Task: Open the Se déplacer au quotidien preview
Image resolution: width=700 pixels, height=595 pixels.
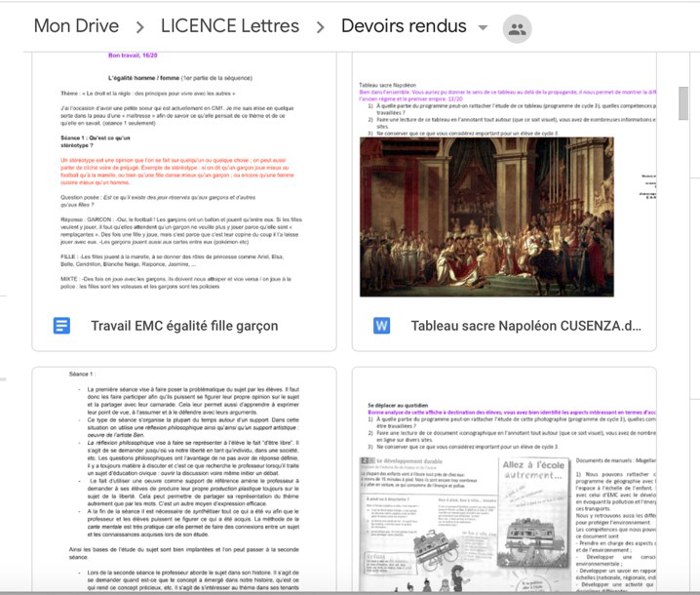Action: coord(504,480)
